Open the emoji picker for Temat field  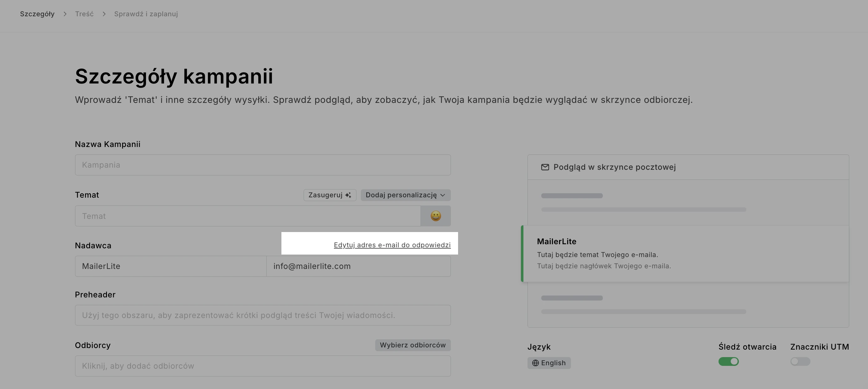435,216
